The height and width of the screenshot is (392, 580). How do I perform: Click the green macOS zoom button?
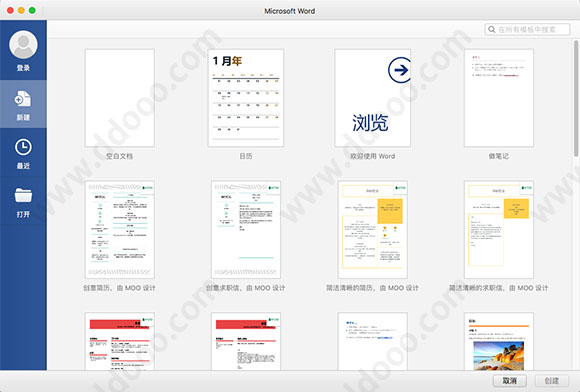coord(32,10)
